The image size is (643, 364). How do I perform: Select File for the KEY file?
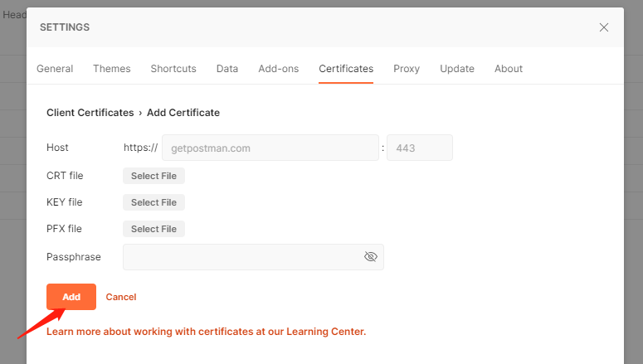point(153,202)
